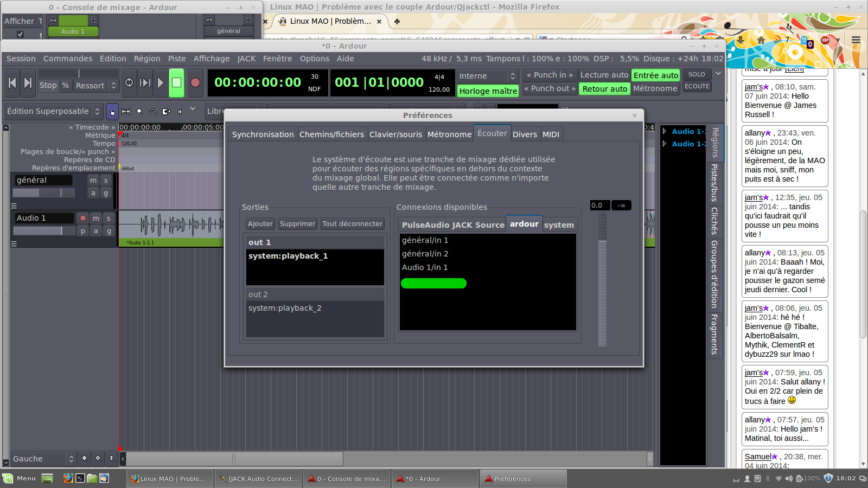868x488 pixels.
Task: Toggle Punch out button
Action: 550,88
